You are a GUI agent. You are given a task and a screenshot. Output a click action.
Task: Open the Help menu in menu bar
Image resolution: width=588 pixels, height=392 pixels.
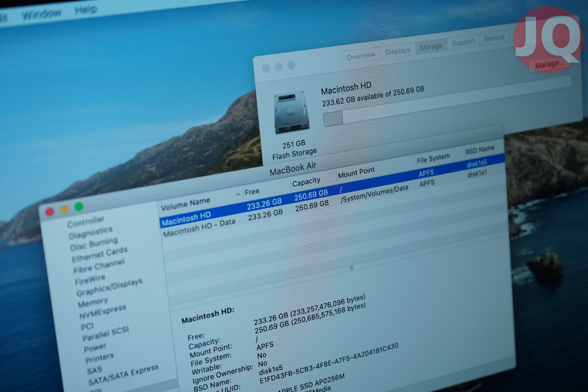coord(86,10)
